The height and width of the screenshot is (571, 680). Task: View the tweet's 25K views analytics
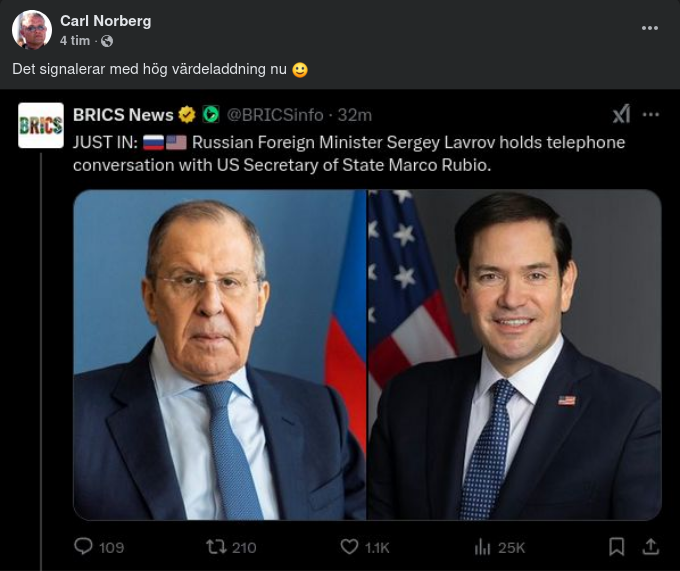click(483, 547)
